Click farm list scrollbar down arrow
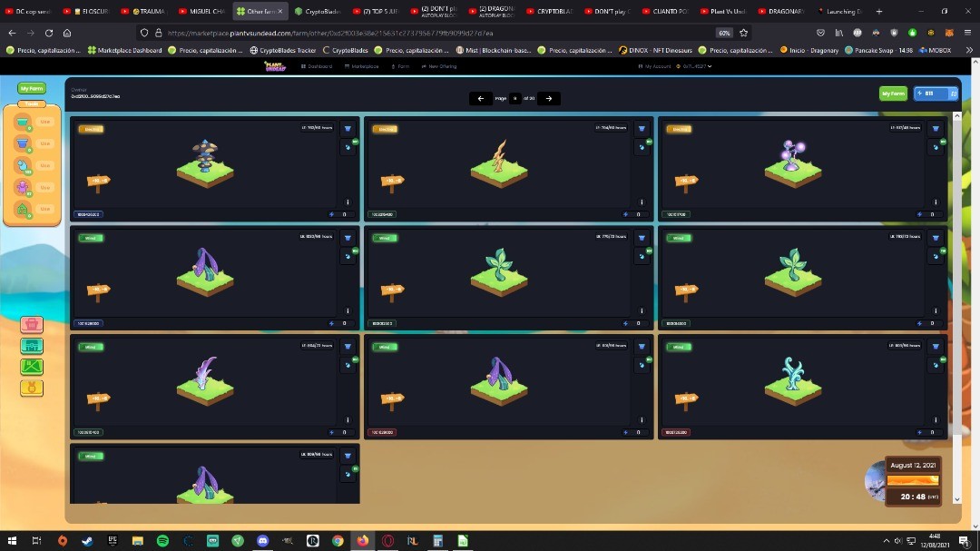This screenshot has width=980, height=551. [957, 499]
